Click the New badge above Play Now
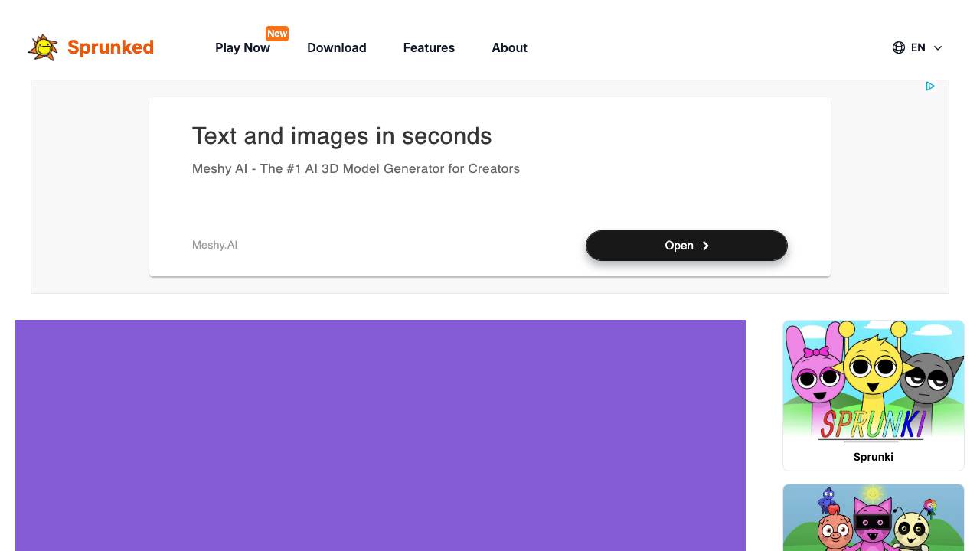 point(277,34)
